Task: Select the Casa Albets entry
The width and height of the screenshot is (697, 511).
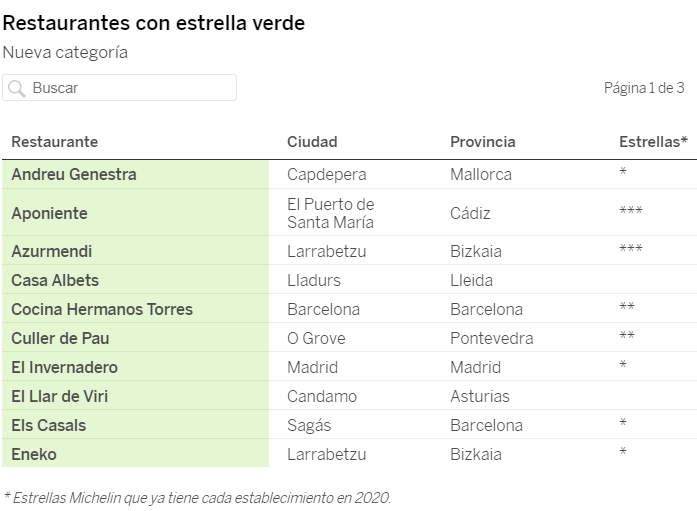Action: 55,280
